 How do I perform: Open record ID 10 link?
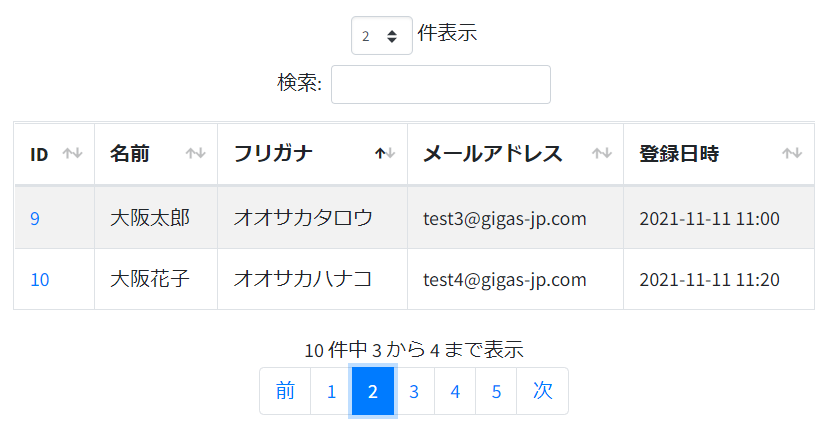point(40,280)
